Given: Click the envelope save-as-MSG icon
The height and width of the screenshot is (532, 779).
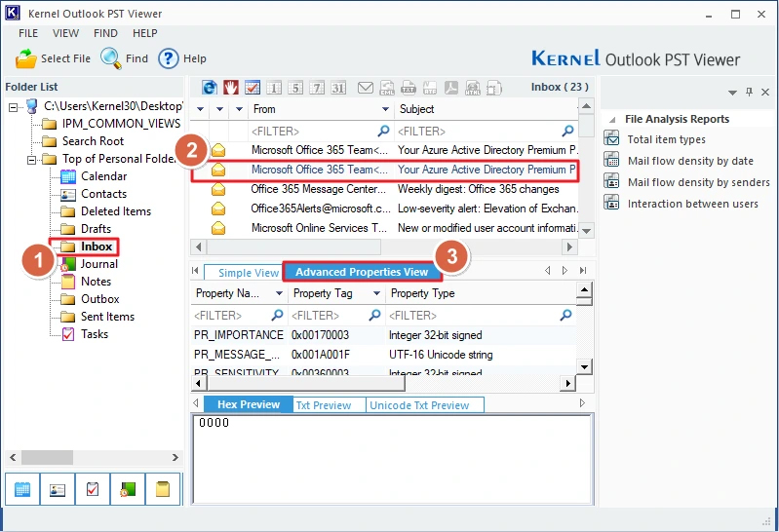Looking at the screenshot, I should (366, 88).
